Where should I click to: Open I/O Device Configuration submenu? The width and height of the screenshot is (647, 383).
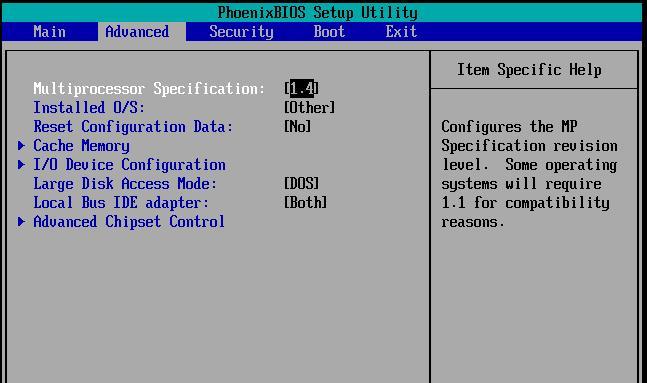pyautogui.click(x=129, y=165)
